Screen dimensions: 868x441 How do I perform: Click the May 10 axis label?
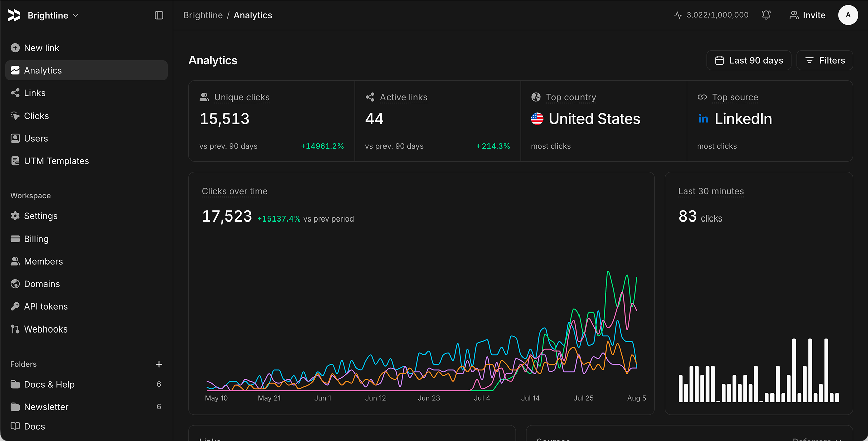[x=216, y=398]
